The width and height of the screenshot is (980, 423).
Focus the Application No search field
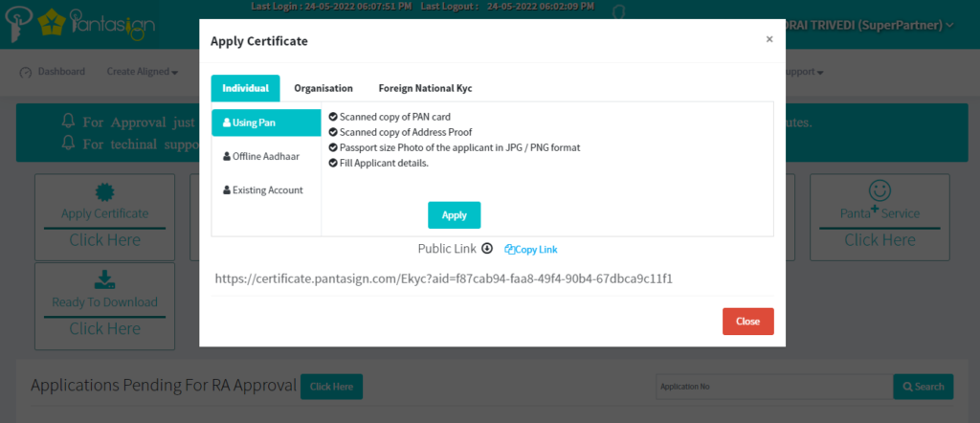(x=774, y=387)
